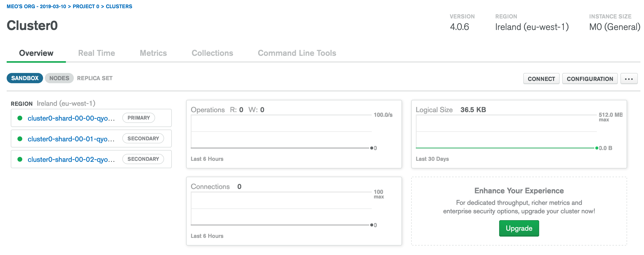Click version value 4.0.6

[x=459, y=27]
